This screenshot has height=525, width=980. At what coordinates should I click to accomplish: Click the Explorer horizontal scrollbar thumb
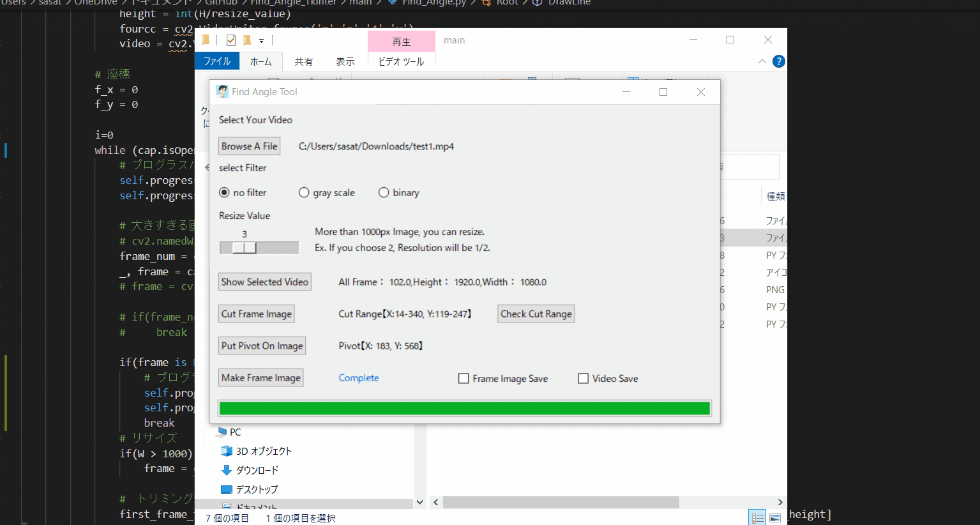pyautogui.click(x=561, y=503)
